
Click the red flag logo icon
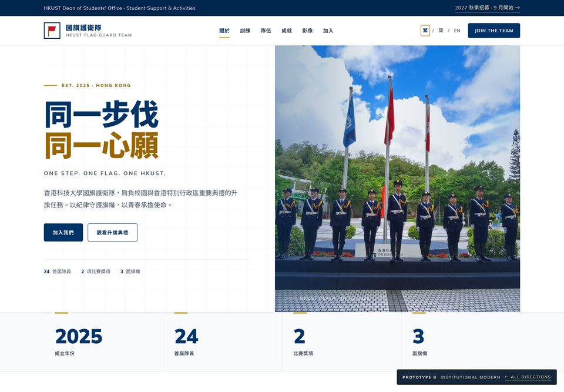pos(52,31)
